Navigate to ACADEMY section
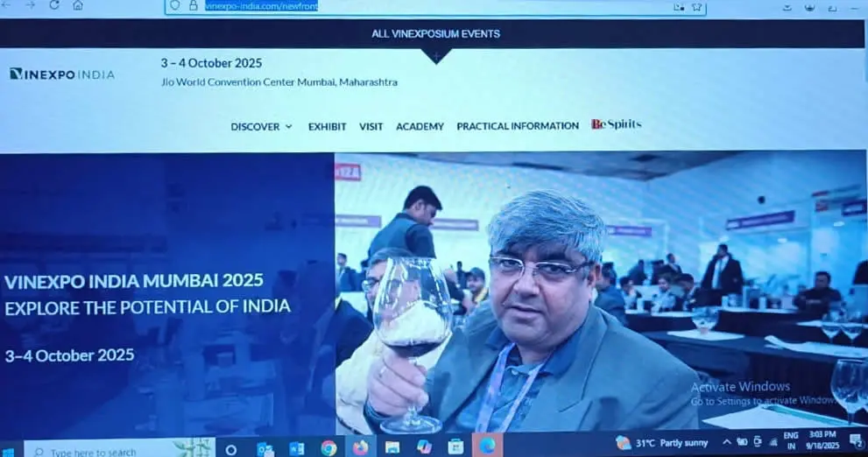The height and width of the screenshot is (457, 868). tap(420, 127)
